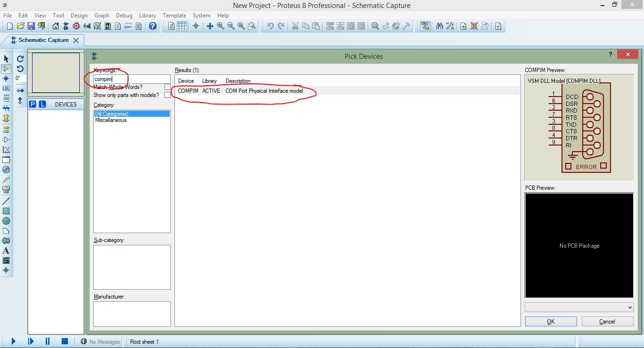Click the cut scissors icon

[x=295, y=26]
